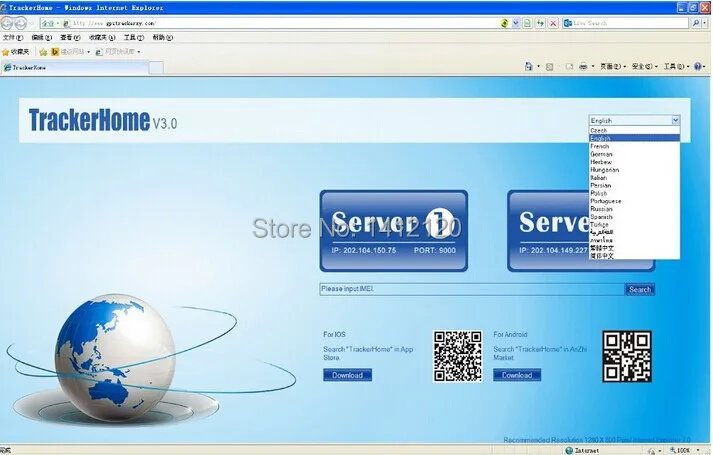The width and height of the screenshot is (713, 455).
Task: Select Russian in the language list
Action: click(x=634, y=209)
